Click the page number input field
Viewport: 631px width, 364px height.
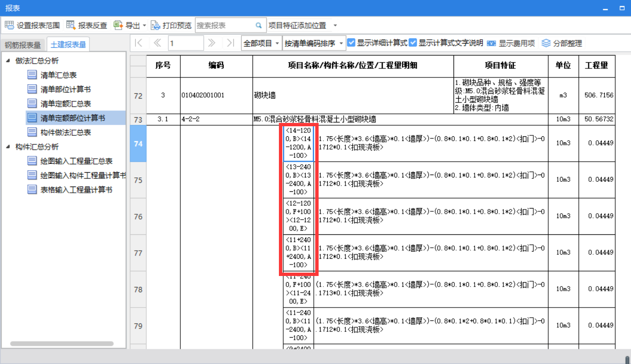click(186, 43)
